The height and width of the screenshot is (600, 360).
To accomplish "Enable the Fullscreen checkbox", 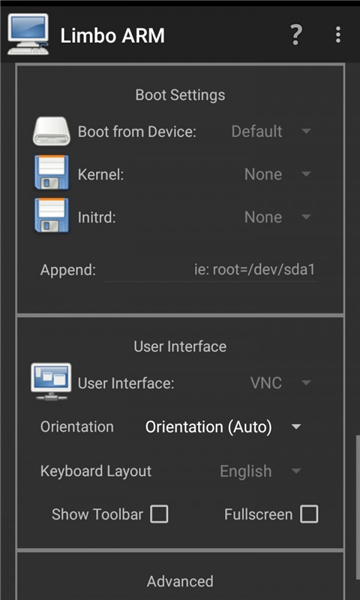I will pyautogui.click(x=309, y=514).
